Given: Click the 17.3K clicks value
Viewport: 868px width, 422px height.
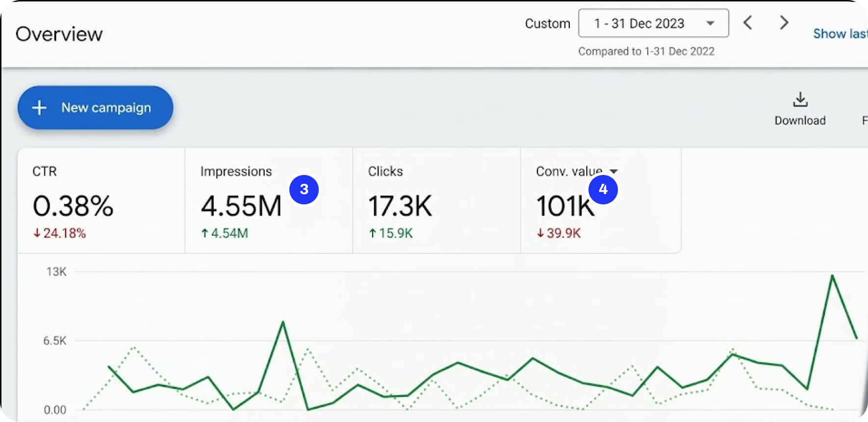Looking at the screenshot, I should pyautogui.click(x=400, y=206).
